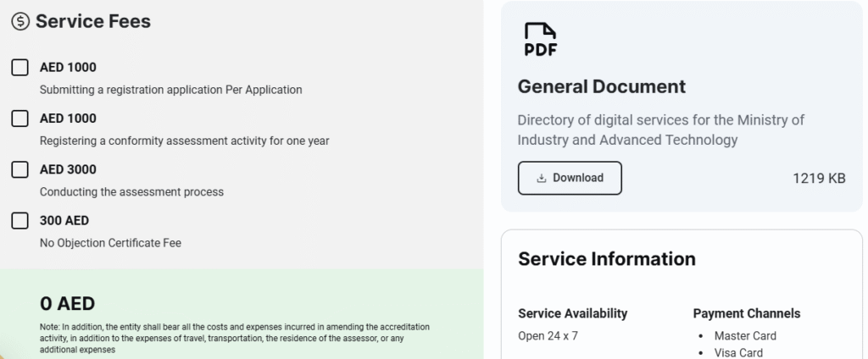868x359 pixels.
Task: Click the 1219 KB file size label
Action: [x=819, y=178]
